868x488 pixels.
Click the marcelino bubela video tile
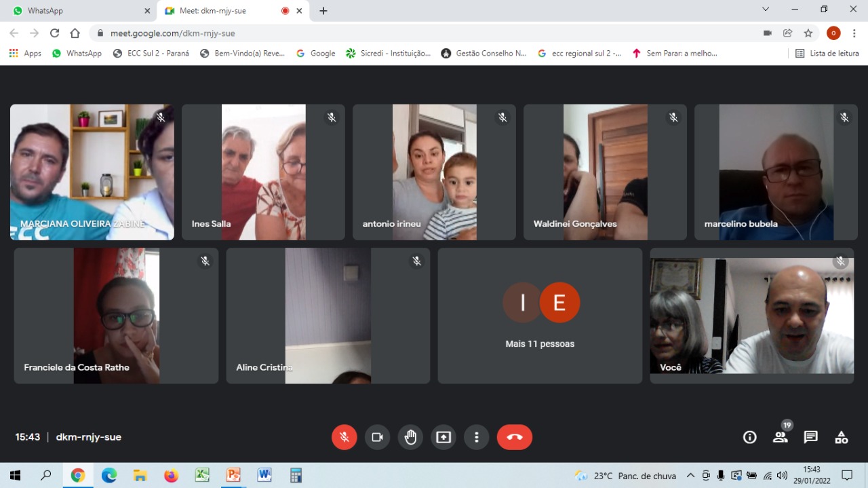[776, 172]
